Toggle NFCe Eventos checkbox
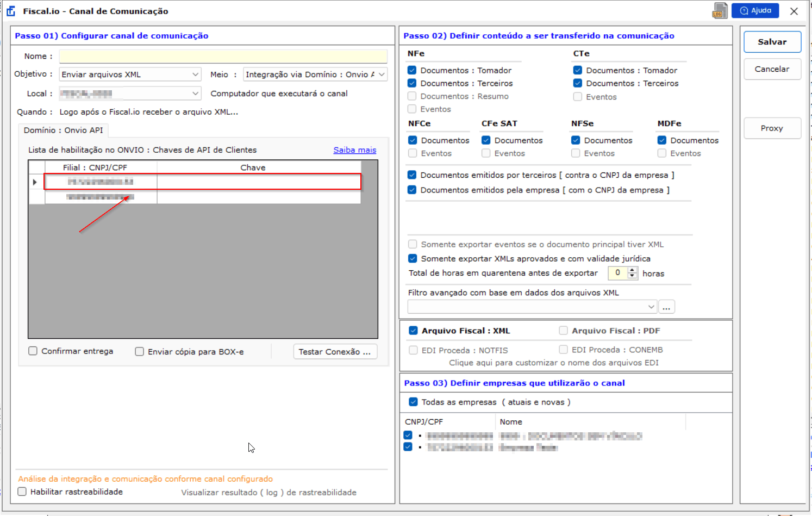This screenshot has height=516, width=812. pos(413,153)
